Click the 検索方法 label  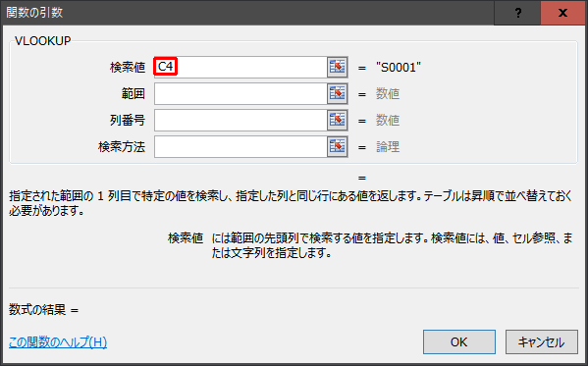[x=122, y=147]
